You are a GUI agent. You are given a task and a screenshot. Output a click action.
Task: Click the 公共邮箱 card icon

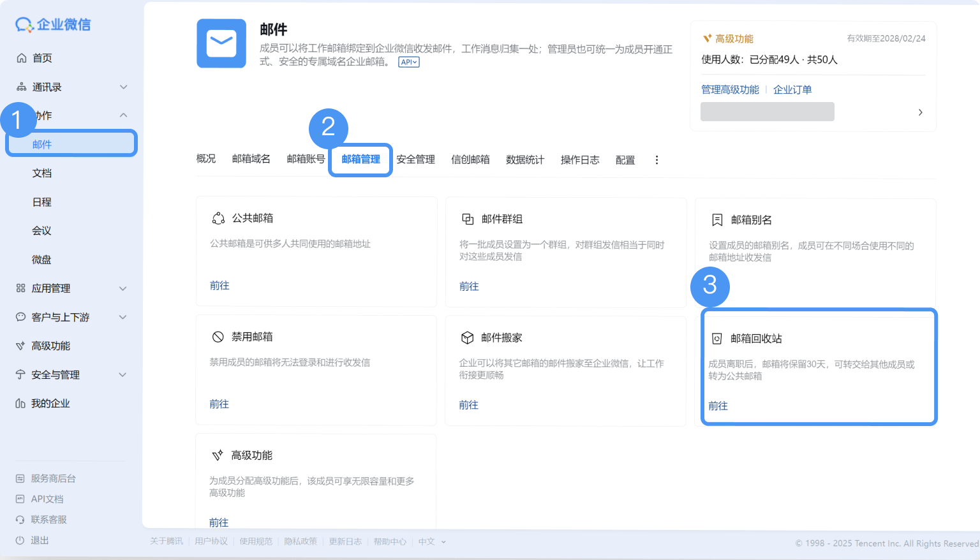point(218,218)
